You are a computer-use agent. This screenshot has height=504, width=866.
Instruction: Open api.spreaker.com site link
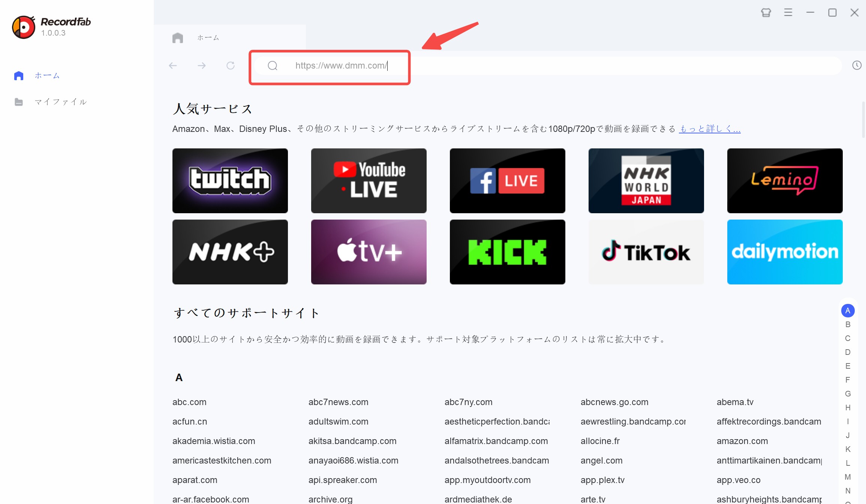(x=343, y=480)
